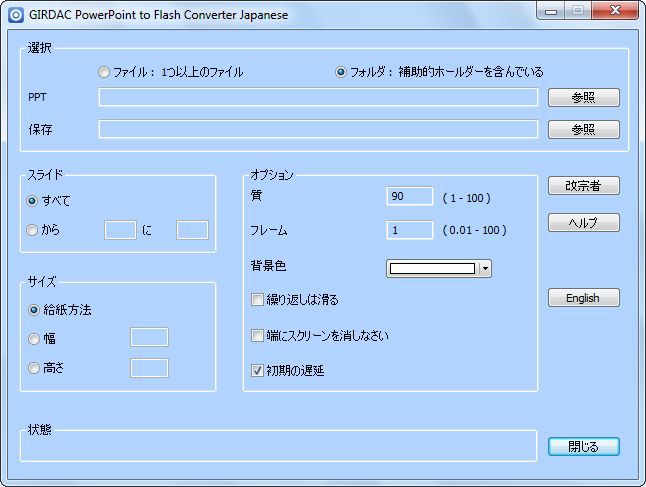Click the white 背景色 color swatch
This screenshot has width=646, height=487.
432,269
